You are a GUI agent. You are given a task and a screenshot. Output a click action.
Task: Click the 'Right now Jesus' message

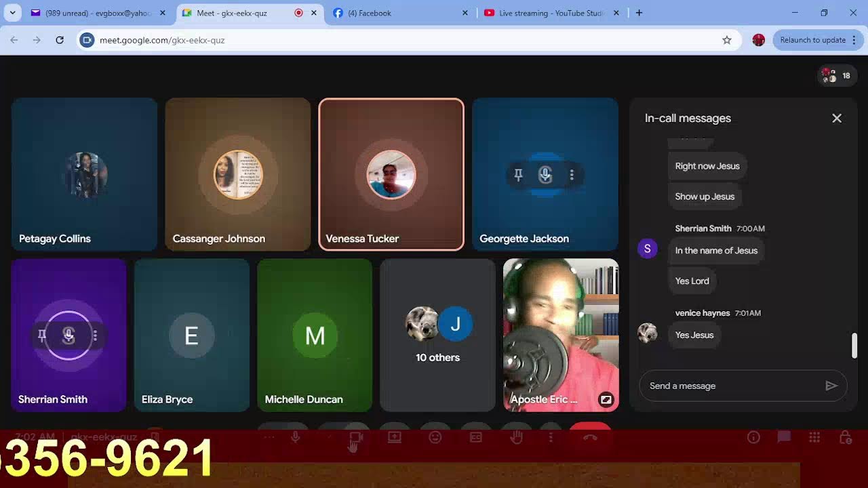click(x=707, y=166)
